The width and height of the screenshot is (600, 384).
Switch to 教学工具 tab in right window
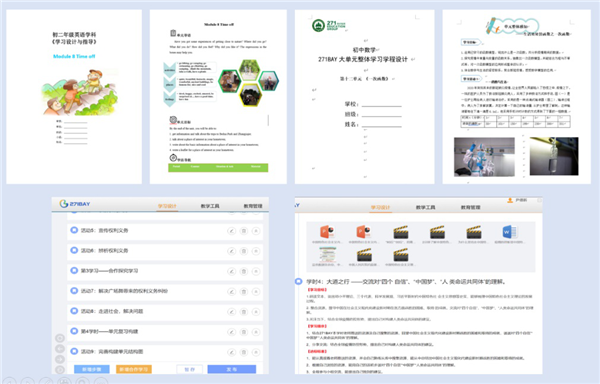click(x=426, y=207)
